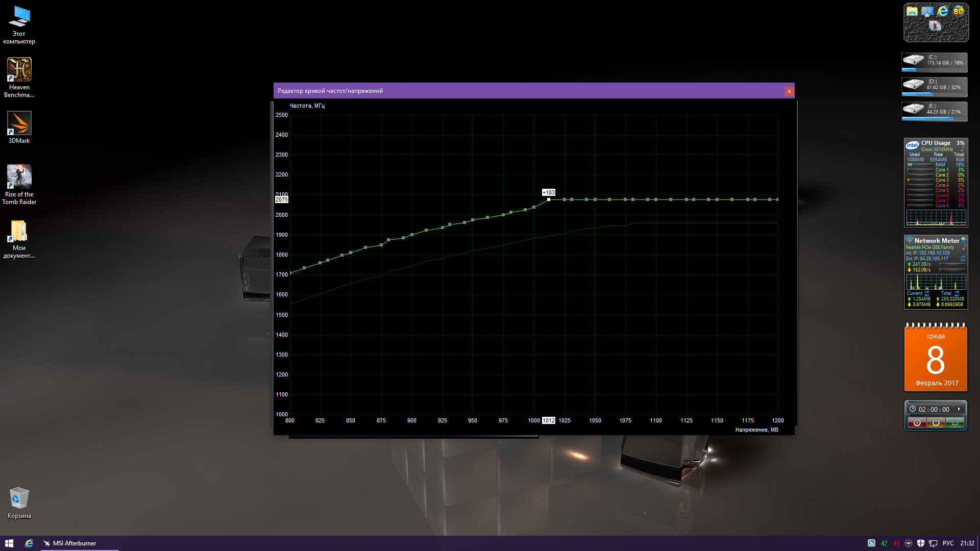Click the yellow restart timer gadget button
Viewport: 980px width, 551px height.
coord(936,422)
